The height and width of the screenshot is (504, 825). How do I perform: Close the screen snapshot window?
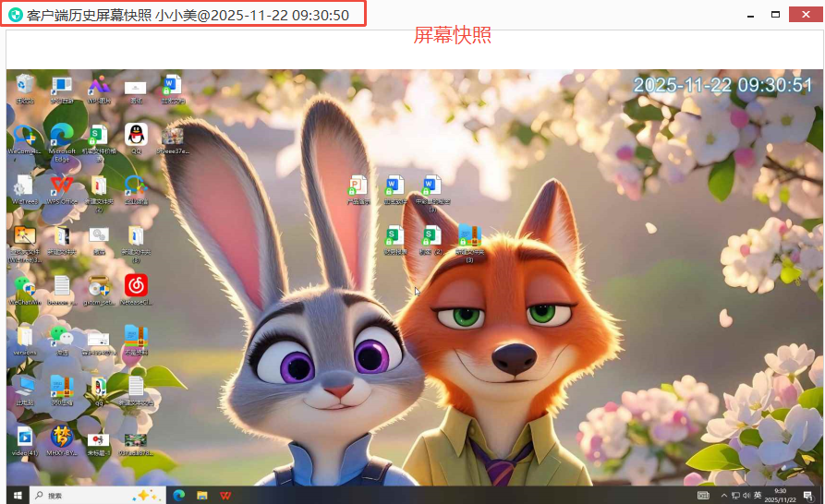tap(806, 14)
